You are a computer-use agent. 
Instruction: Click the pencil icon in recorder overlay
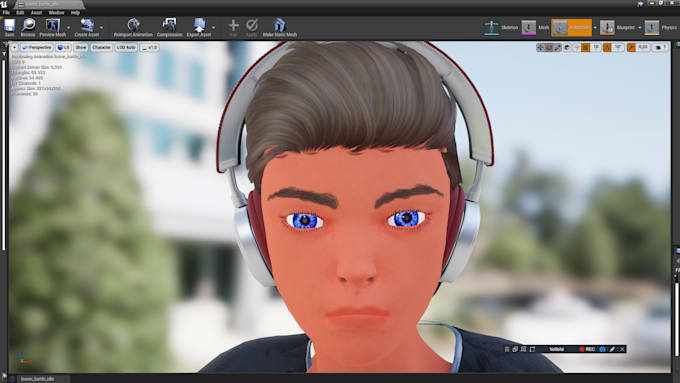pyautogui.click(x=612, y=349)
